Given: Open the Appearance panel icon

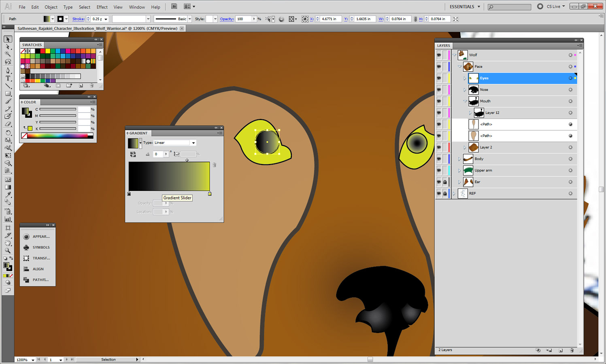Looking at the screenshot, I should point(26,237).
